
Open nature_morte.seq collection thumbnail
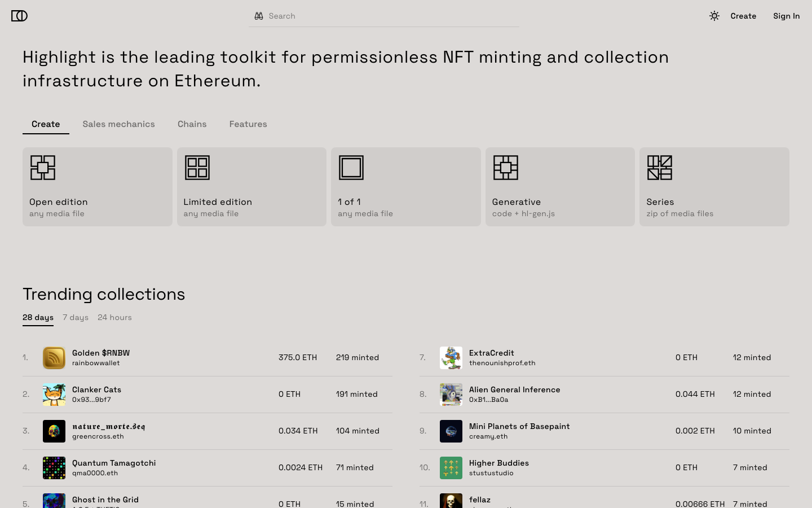54,431
